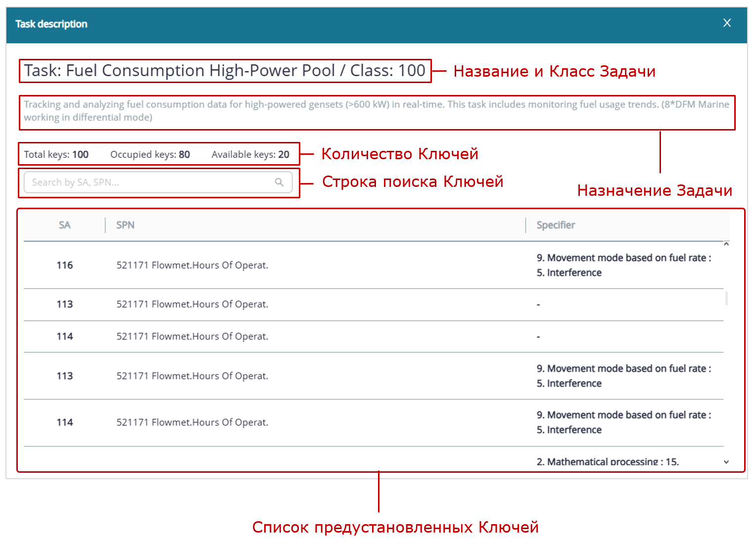Click the Task description title bar

(51, 24)
